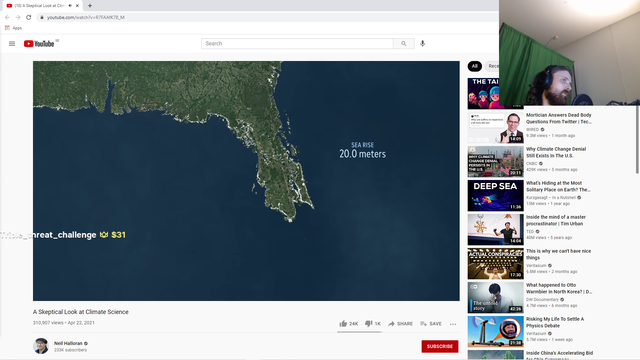The width and height of the screenshot is (640, 360).
Task: Open Otto Warmbier DW Documentary title
Action: (x=559, y=288)
